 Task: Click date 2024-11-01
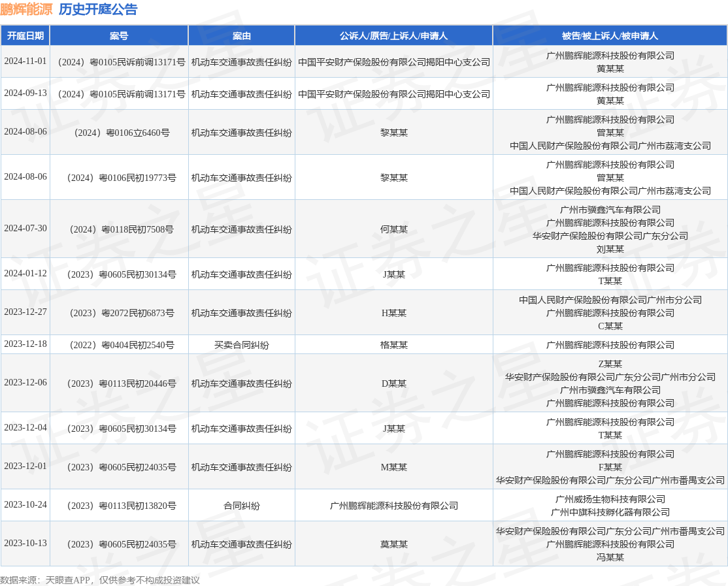25,61
